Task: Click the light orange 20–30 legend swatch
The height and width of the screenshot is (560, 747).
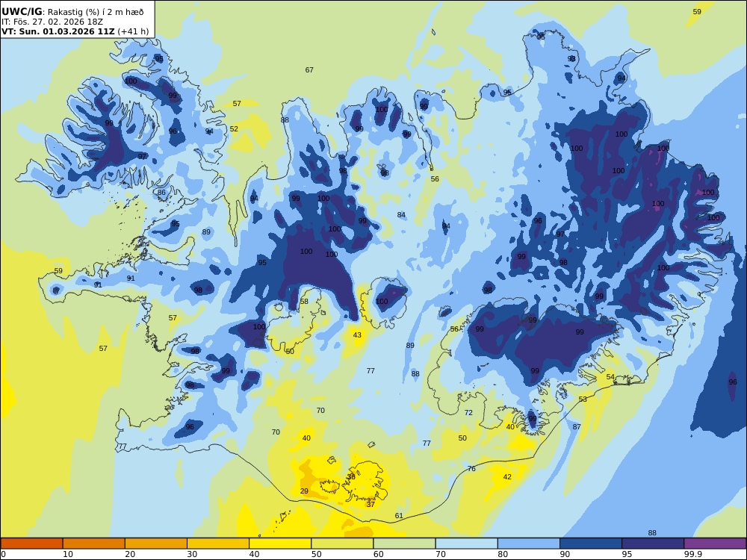Action: pos(156,544)
